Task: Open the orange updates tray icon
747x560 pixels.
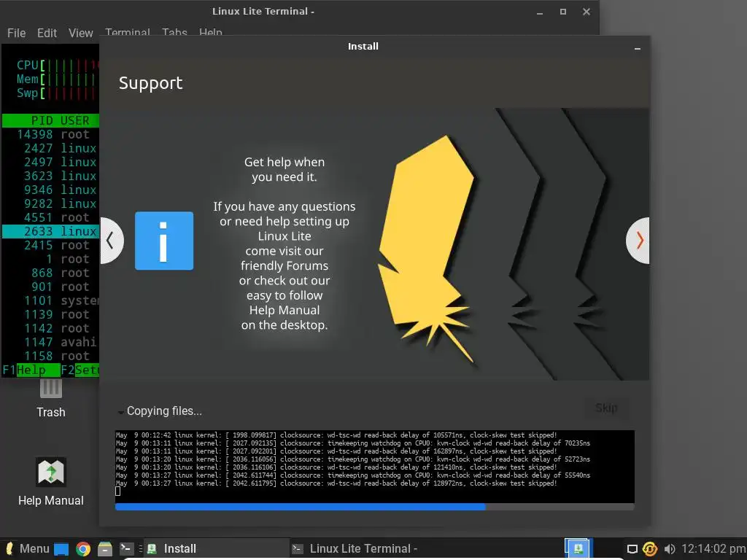Action: coord(650,549)
